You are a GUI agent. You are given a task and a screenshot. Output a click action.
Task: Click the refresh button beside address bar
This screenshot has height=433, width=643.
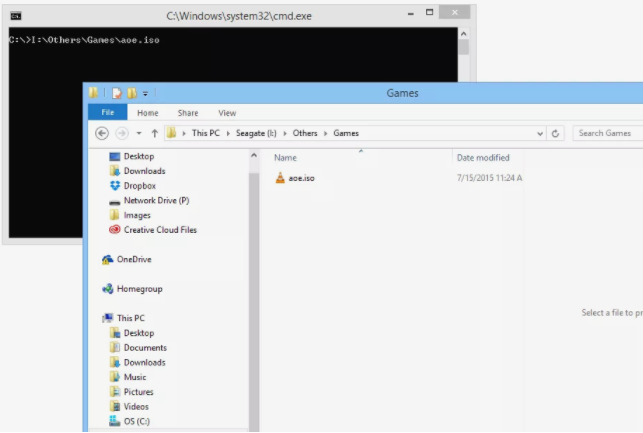coord(556,133)
